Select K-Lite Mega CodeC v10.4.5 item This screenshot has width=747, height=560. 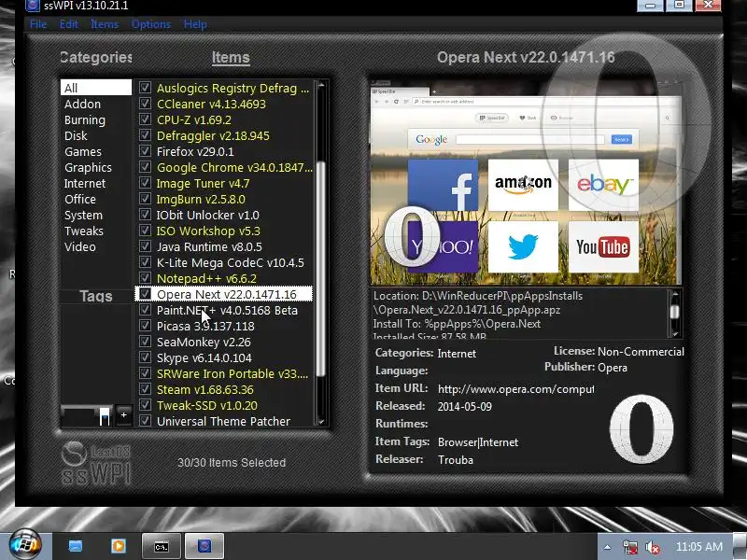[x=224, y=262]
